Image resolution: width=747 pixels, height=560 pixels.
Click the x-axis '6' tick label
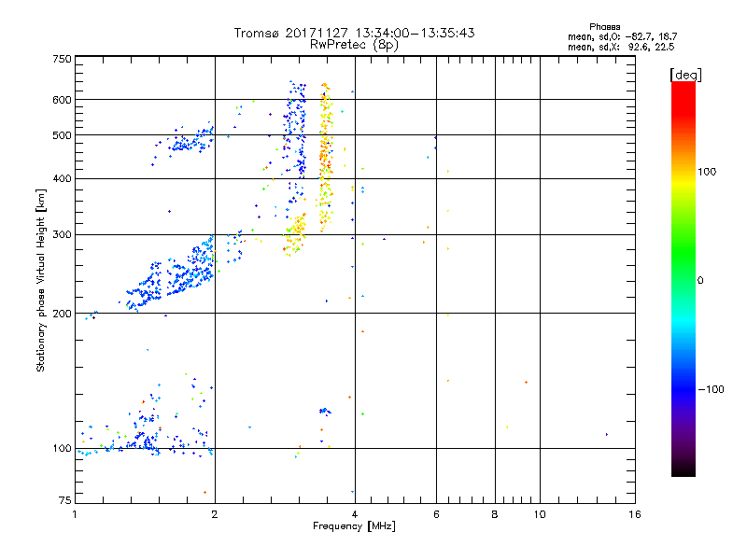(436, 514)
